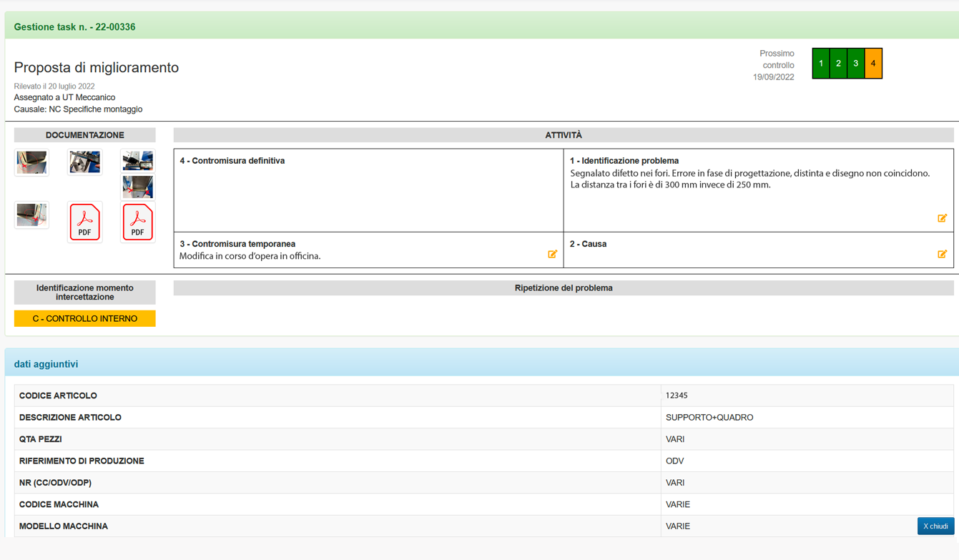959x560 pixels.
Task: Select RIFERIMENTO DI PRODUZIONE value ODV
Action: (674, 461)
